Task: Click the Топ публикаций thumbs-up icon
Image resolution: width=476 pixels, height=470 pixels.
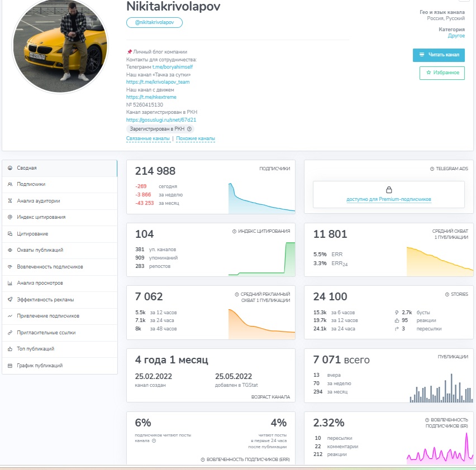Action: 10,349
